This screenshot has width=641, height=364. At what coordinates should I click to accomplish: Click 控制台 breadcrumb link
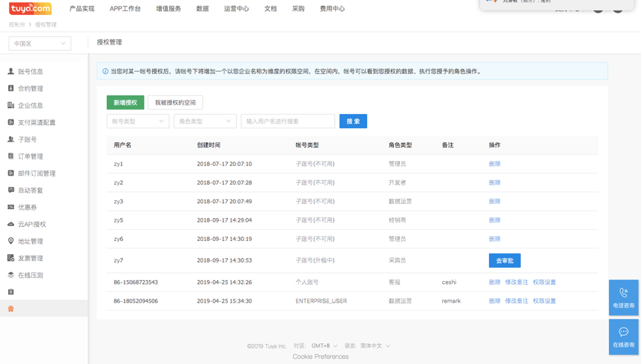point(17,24)
